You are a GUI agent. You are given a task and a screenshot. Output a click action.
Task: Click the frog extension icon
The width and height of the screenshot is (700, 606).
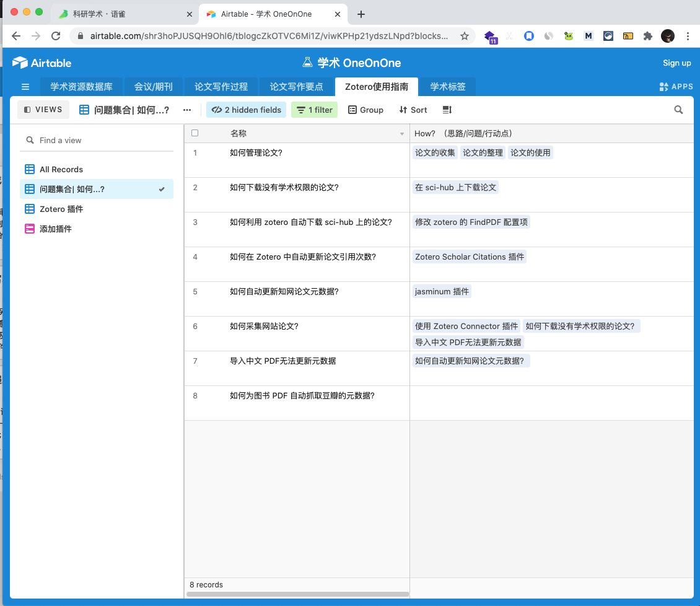click(x=568, y=36)
